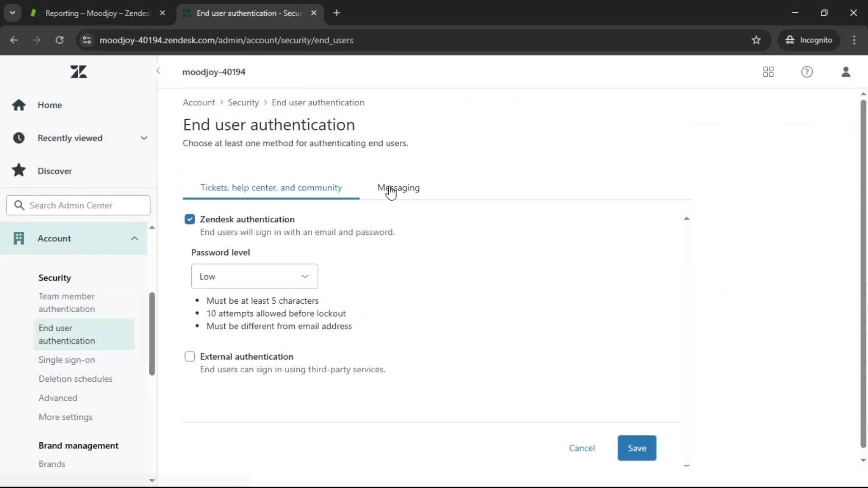
Task: Click the search magnifier icon in Admin Center
Action: (19, 205)
